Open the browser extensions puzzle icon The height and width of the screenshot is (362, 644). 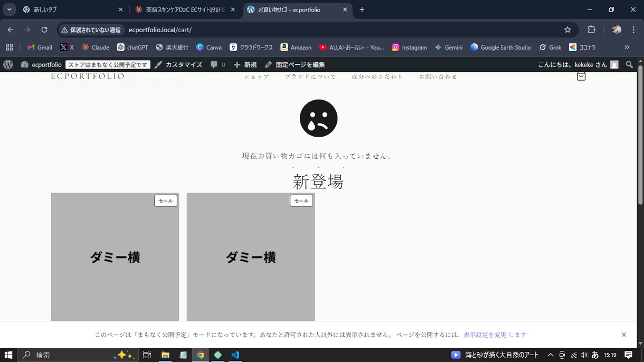[x=591, y=30]
